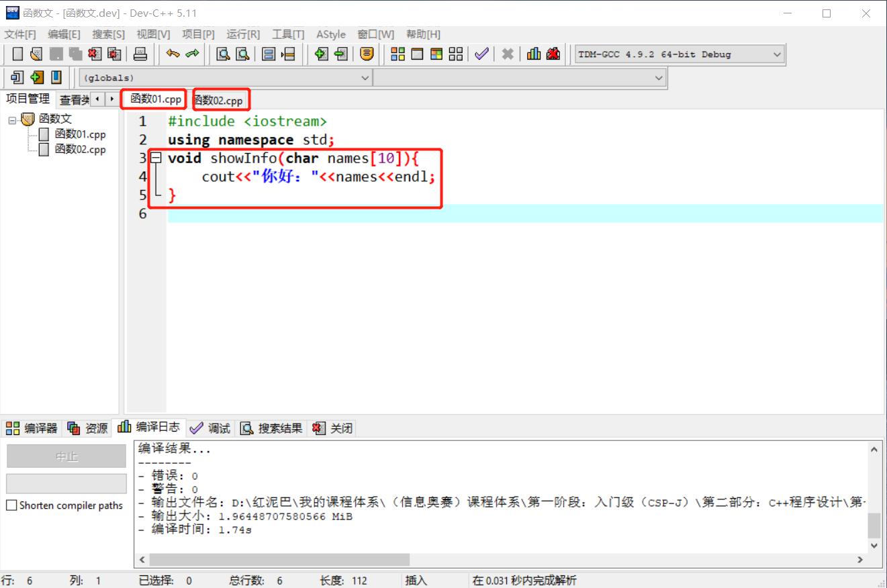The height and width of the screenshot is (588, 887).
Task: Open the 调试 bottom tab
Action: point(210,428)
